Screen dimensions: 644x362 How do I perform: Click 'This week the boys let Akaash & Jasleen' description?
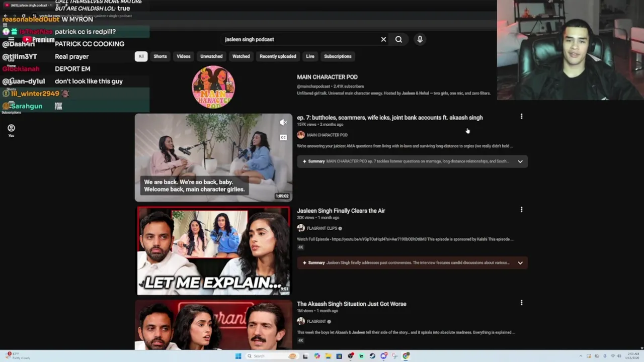tap(406, 332)
